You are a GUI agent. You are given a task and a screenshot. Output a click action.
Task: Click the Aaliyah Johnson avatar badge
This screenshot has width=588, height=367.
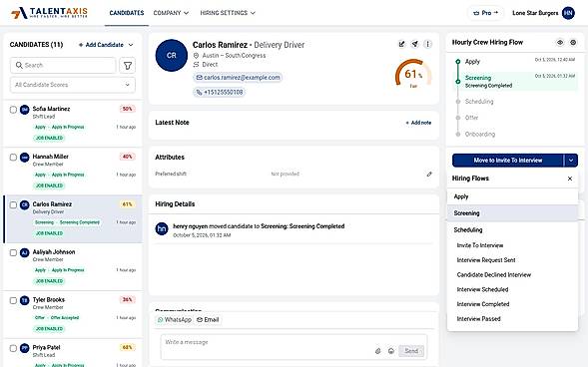point(24,252)
